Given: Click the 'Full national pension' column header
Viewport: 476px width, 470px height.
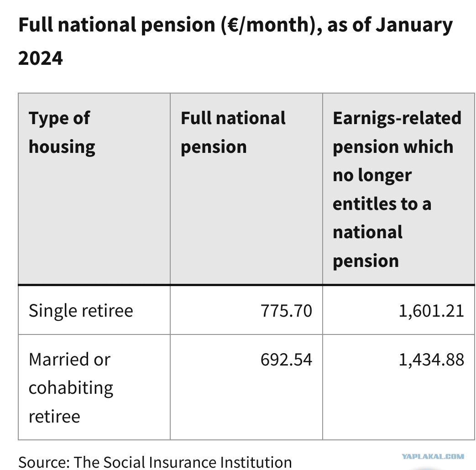Looking at the screenshot, I should click(x=246, y=189).
